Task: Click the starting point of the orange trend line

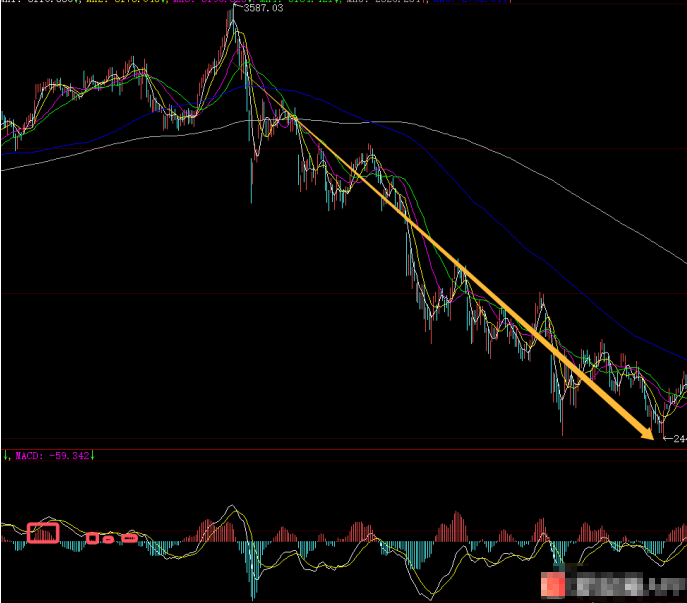Action: point(293,120)
